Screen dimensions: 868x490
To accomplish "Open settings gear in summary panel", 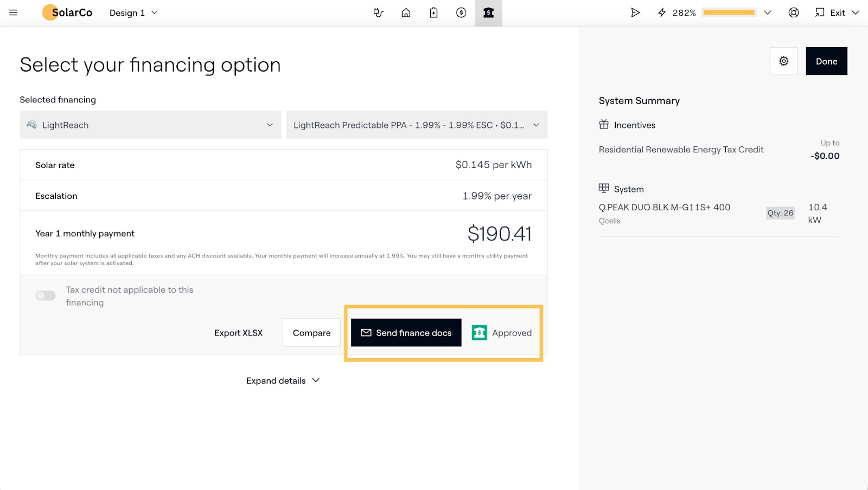I will point(783,61).
